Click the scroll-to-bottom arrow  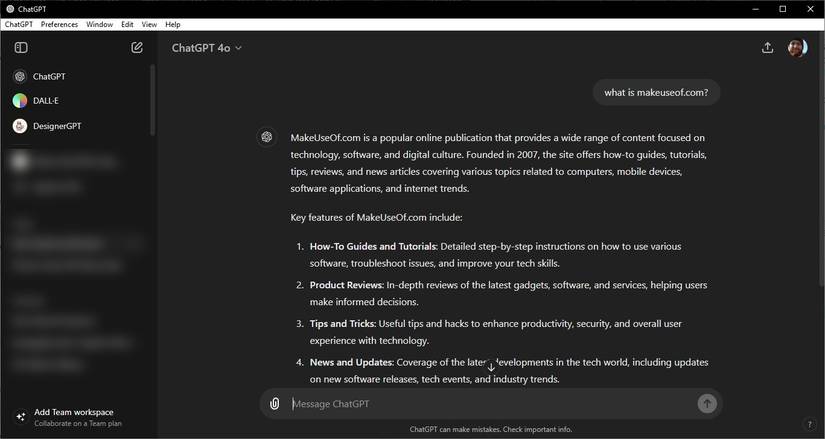(x=491, y=367)
